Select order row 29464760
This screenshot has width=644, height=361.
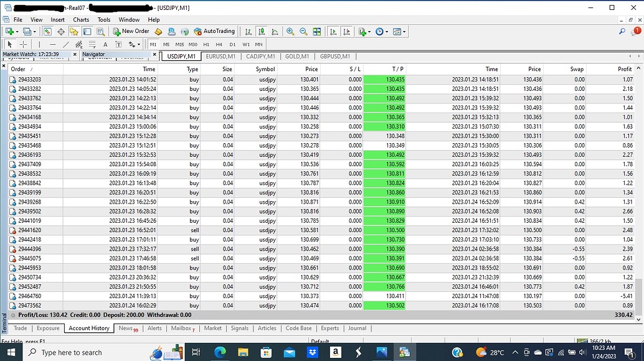coord(321,296)
